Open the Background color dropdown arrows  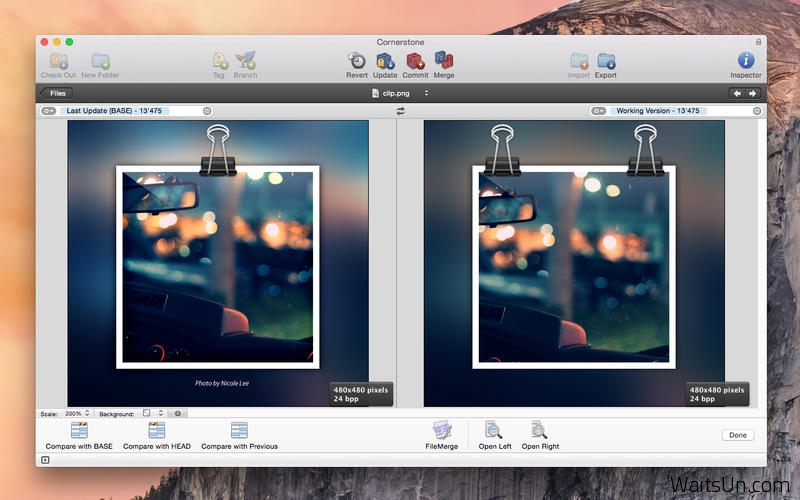[161, 413]
